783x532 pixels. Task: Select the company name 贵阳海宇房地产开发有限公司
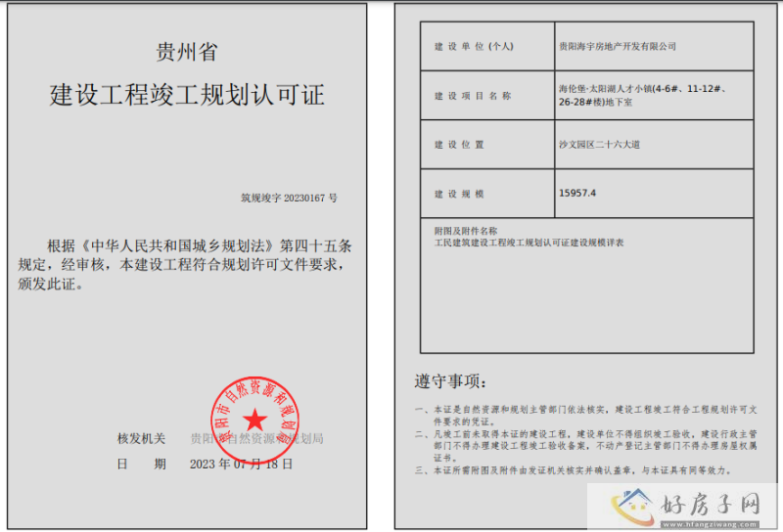(618, 46)
